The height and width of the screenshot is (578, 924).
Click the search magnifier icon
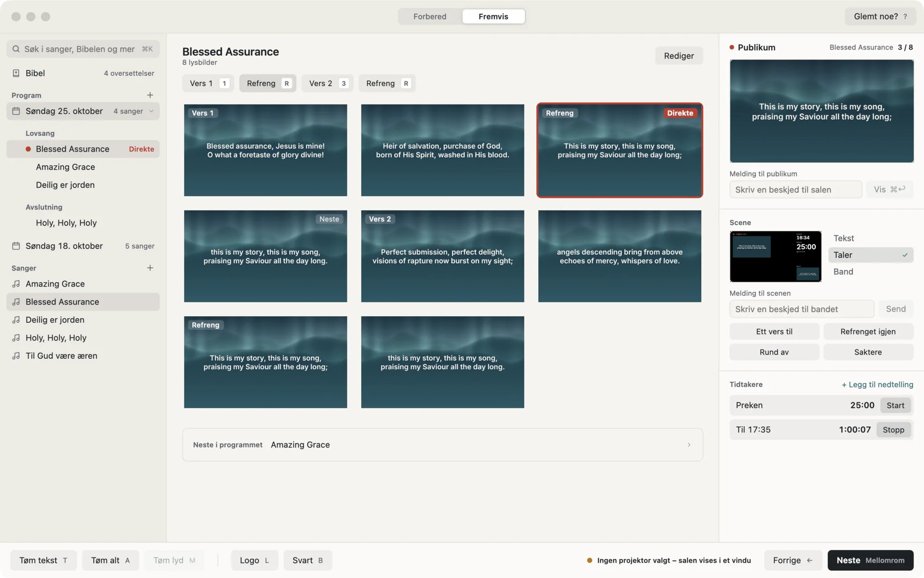[x=16, y=49]
